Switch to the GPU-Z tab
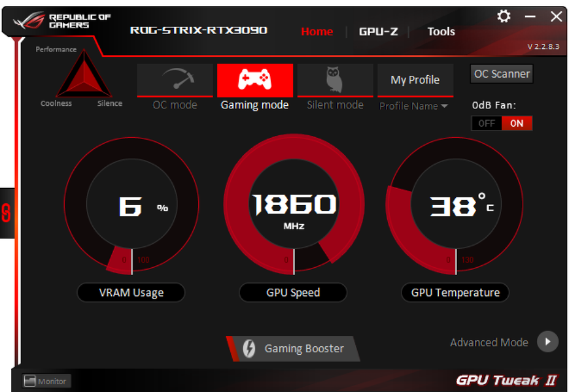This screenshot has width=569, height=392. (378, 31)
